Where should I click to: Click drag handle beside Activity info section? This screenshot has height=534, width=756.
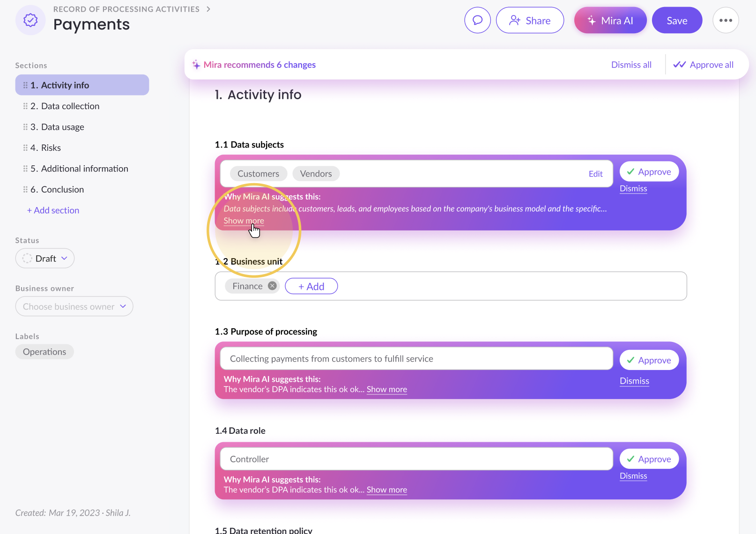(x=25, y=85)
